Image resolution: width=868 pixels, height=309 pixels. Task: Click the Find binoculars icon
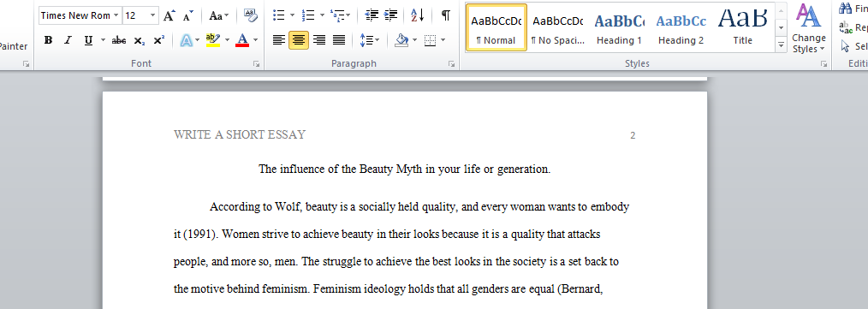pyautogui.click(x=845, y=9)
